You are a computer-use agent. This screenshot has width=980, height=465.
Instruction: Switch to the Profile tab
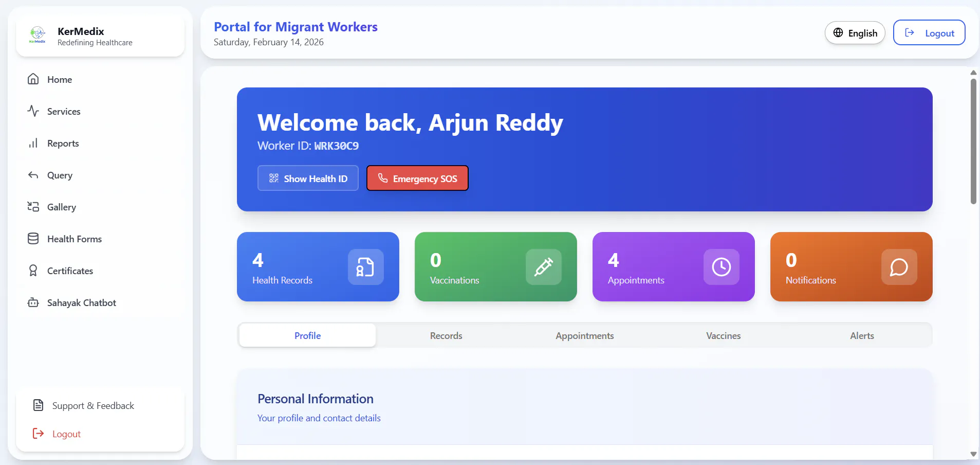(x=307, y=335)
